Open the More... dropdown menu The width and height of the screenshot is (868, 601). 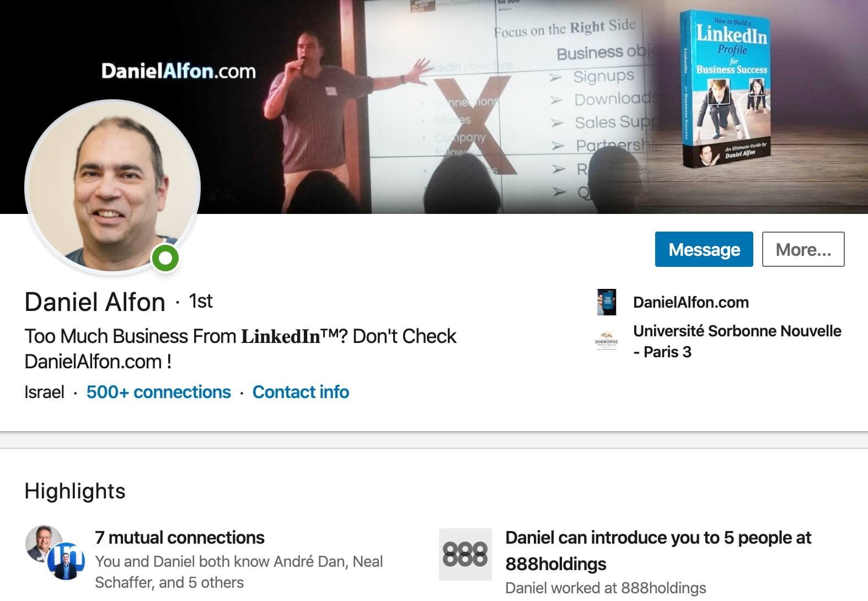(x=803, y=249)
